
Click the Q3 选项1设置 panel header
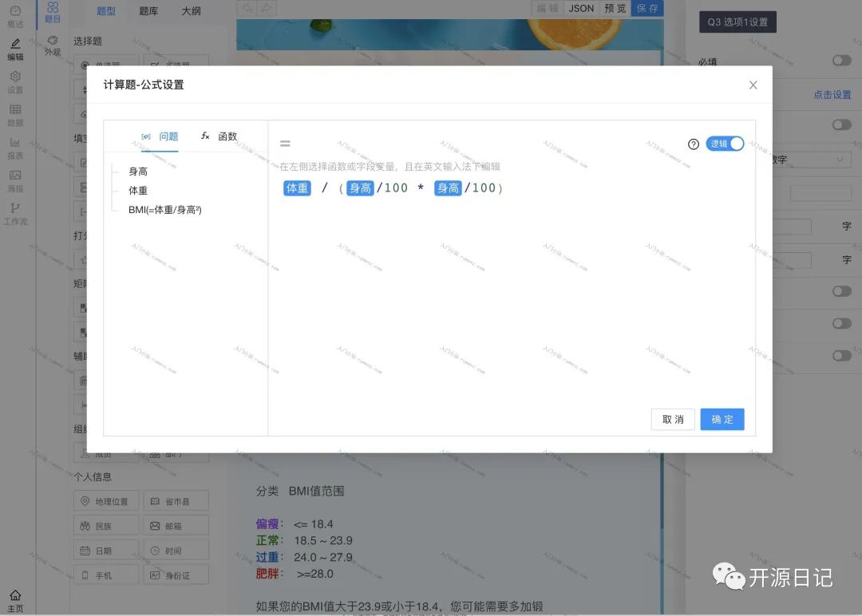coord(737,22)
